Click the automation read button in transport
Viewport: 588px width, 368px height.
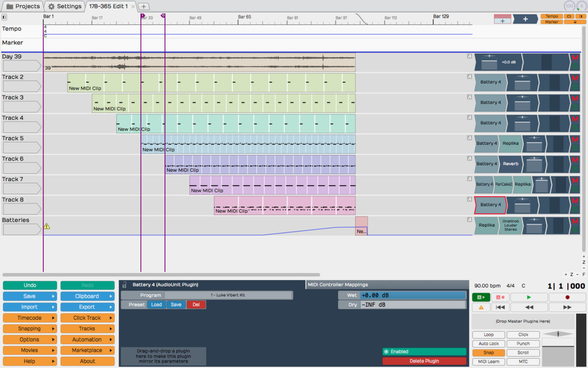[481, 297]
